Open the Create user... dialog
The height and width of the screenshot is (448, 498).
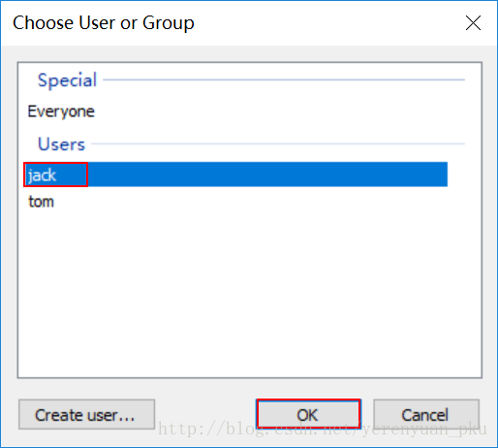tap(86, 414)
